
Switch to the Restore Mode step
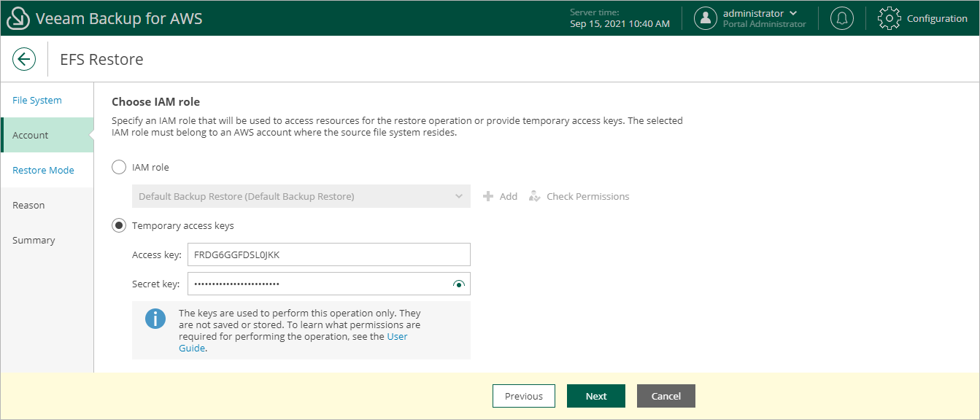pos(43,170)
